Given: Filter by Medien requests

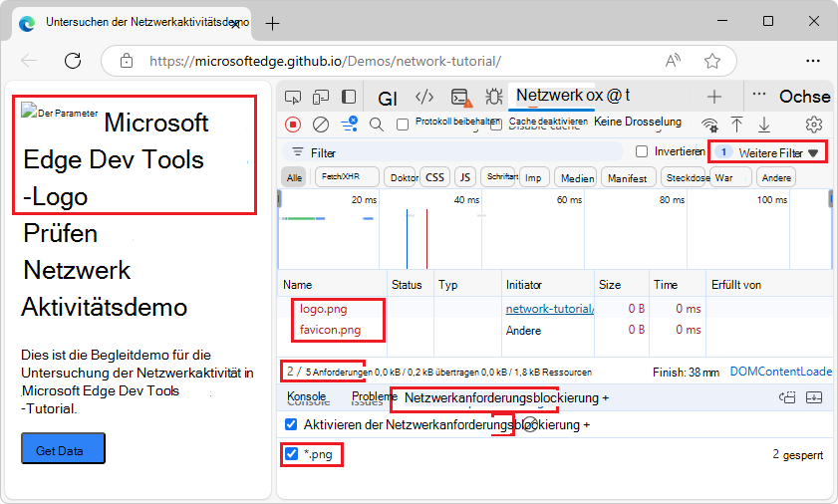Looking at the screenshot, I should coord(576,178).
